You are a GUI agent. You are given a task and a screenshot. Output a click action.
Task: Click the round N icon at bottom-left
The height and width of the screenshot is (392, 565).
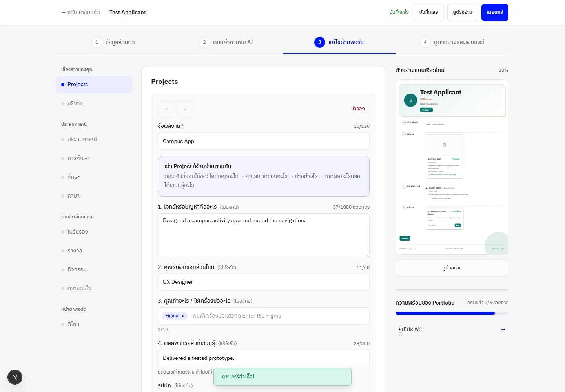coord(15,377)
